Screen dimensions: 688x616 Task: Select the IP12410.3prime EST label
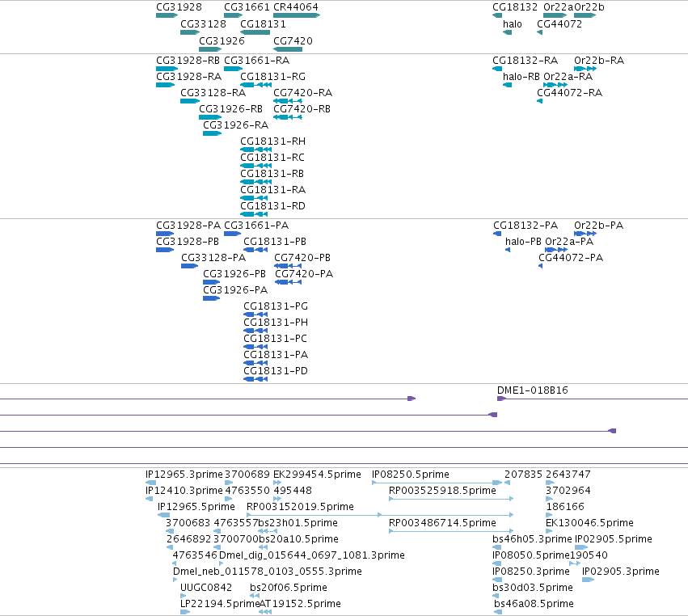point(184,491)
